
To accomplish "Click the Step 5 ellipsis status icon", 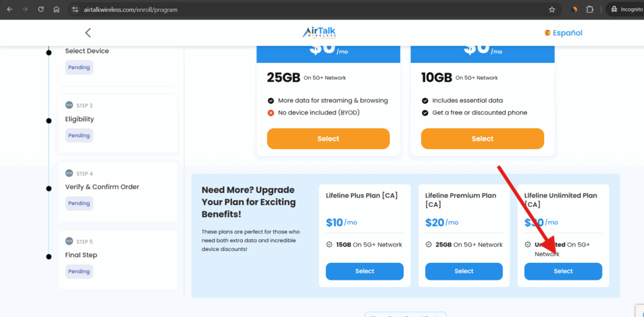I will pyautogui.click(x=69, y=242).
